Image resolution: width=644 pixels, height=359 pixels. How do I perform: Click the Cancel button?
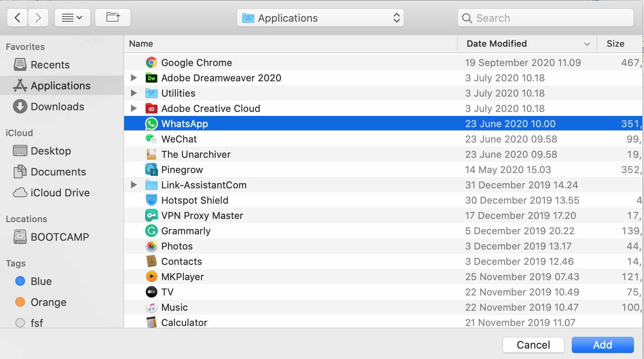point(533,345)
